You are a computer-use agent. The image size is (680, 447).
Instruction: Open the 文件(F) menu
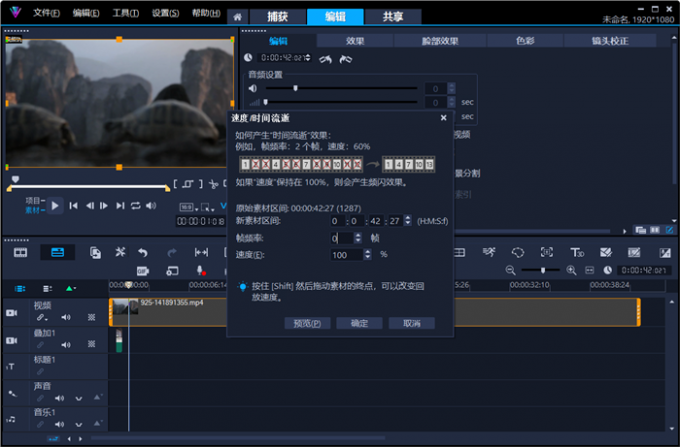coord(45,14)
